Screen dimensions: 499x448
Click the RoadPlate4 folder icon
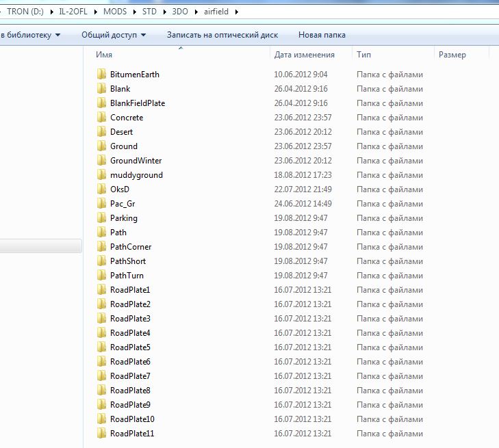(x=101, y=332)
